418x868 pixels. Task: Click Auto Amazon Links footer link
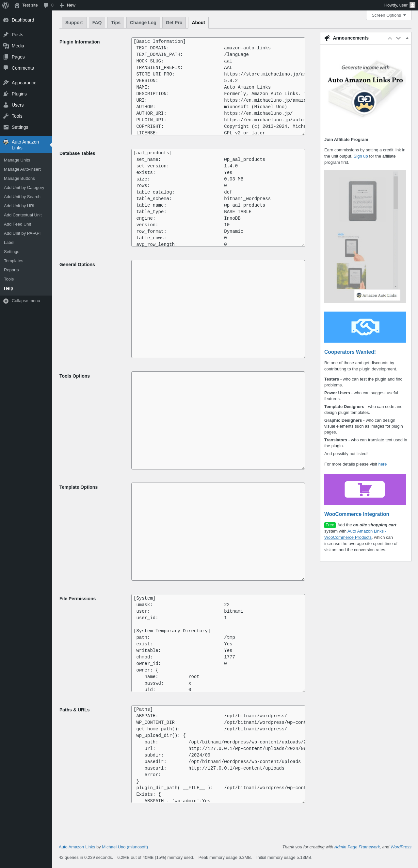77,847
